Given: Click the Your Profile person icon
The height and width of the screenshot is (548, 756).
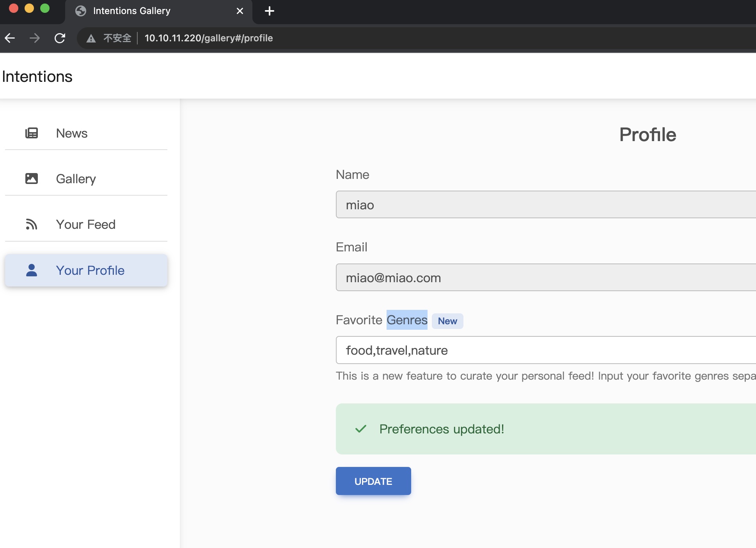Looking at the screenshot, I should click(x=32, y=270).
